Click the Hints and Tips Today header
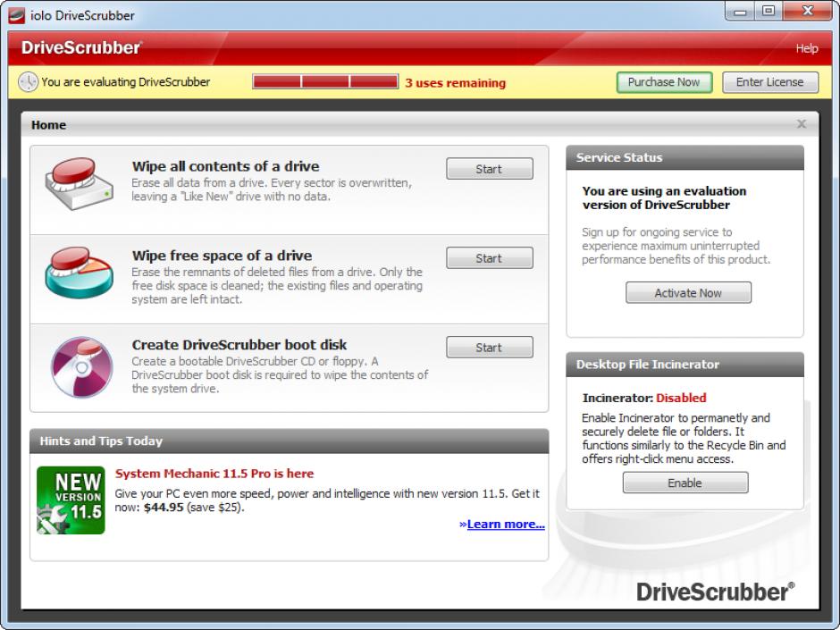Screen dimensions: 840x630 [x=290, y=441]
